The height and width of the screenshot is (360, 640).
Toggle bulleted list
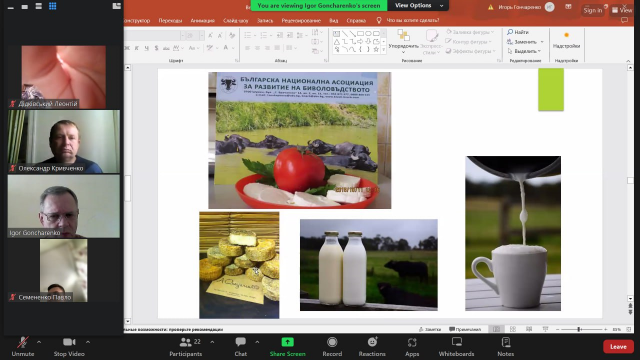pos(248,36)
